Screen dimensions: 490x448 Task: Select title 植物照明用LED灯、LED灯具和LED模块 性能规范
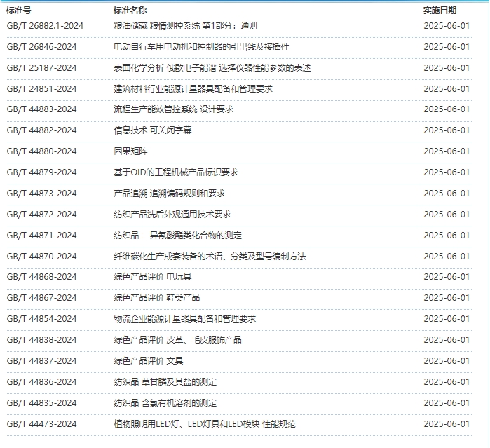click(x=205, y=424)
